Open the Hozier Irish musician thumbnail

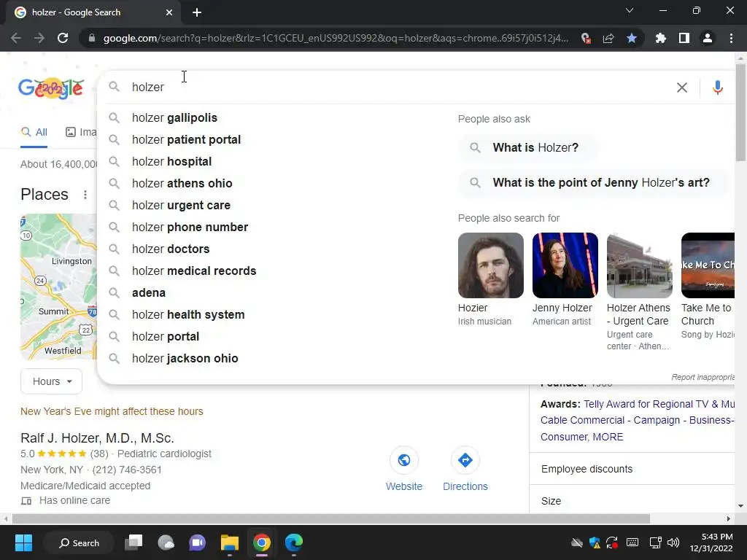pyautogui.click(x=491, y=265)
